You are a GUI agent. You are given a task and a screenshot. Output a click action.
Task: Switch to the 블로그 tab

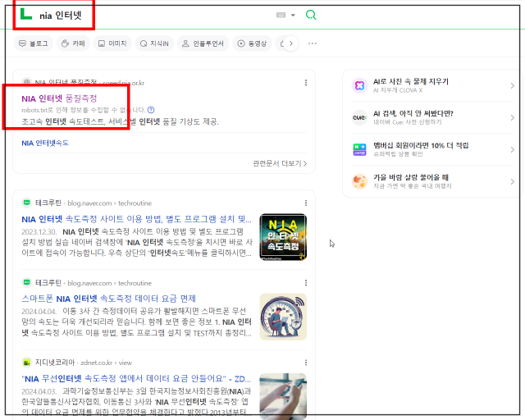coord(33,43)
